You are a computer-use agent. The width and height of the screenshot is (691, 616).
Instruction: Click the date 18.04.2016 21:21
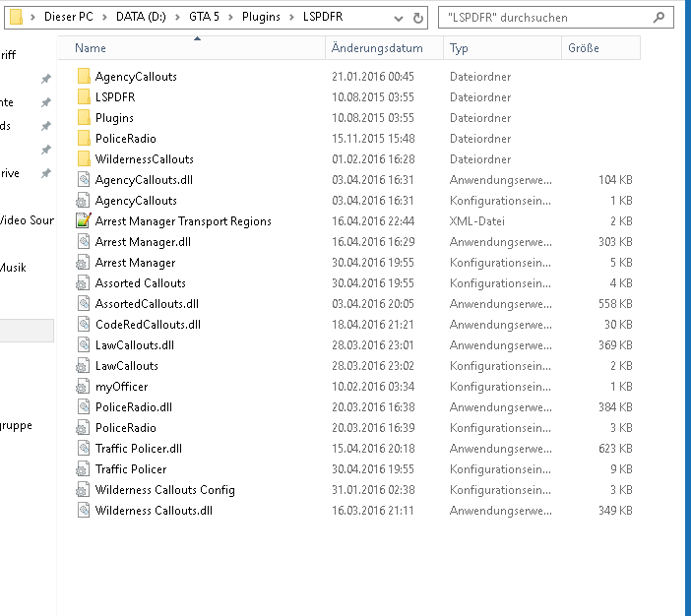(373, 325)
